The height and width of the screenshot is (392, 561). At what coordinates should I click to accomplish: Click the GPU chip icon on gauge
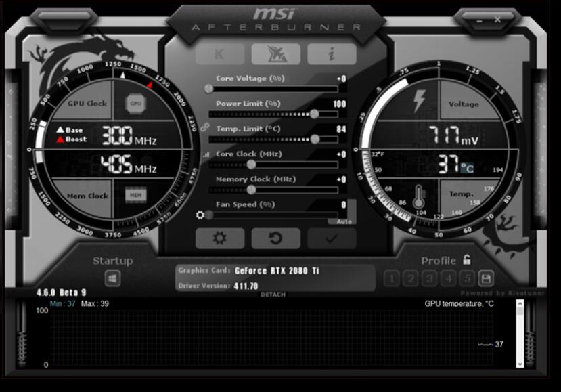coord(135,104)
